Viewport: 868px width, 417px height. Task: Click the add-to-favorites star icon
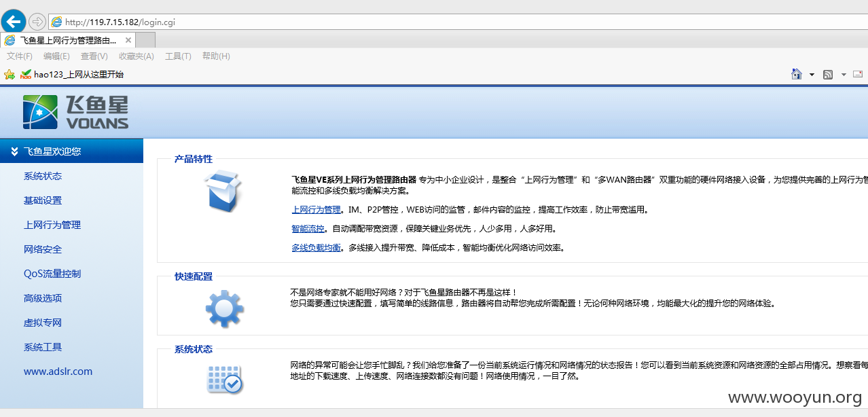tap(10, 74)
